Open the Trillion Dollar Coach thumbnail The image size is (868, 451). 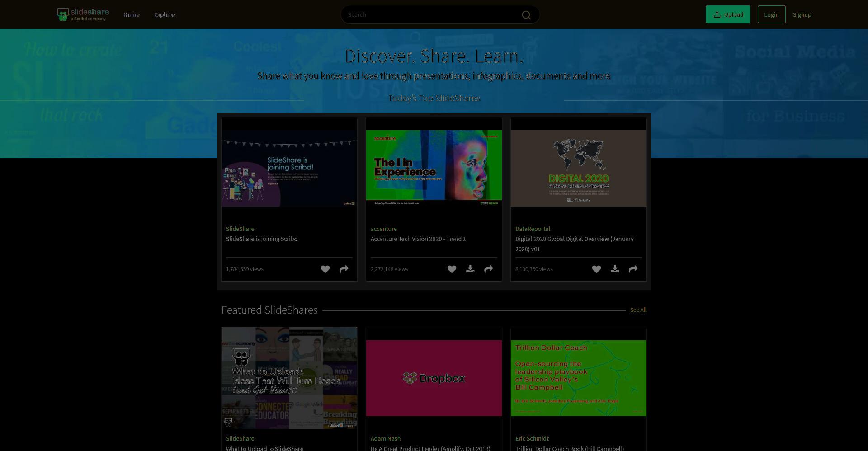click(579, 378)
